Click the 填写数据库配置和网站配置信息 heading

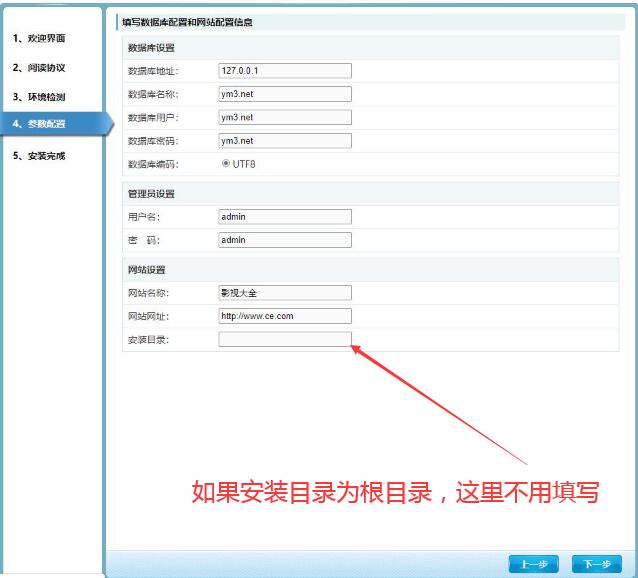pos(187,22)
